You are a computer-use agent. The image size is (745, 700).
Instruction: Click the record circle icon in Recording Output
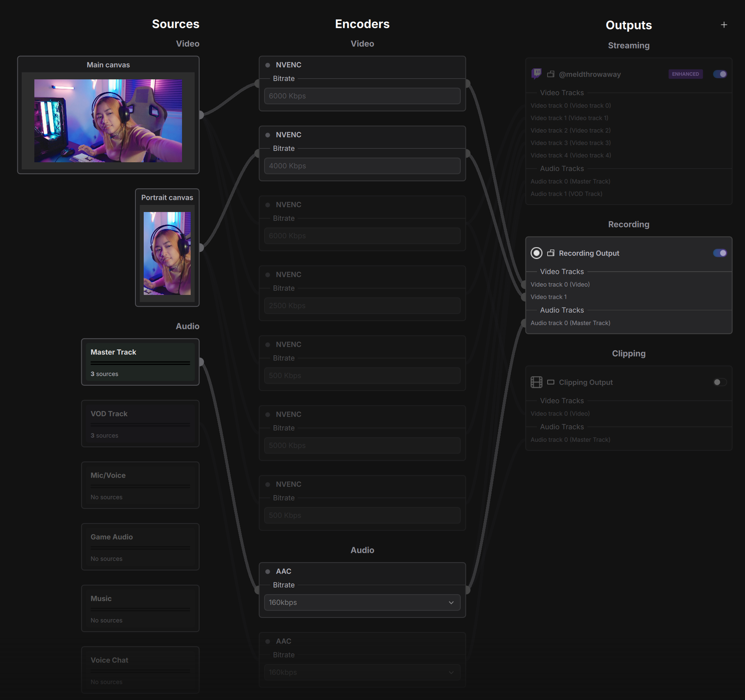[536, 253]
